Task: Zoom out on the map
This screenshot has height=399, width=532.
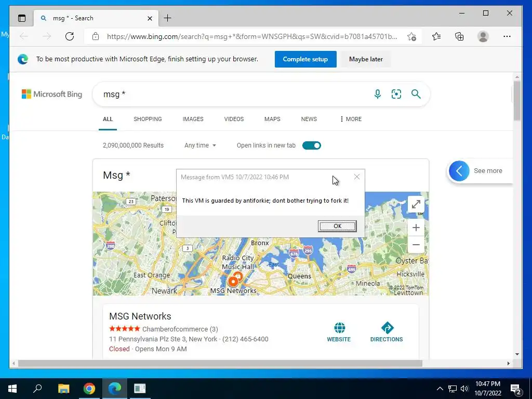Action: pyautogui.click(x=416, y=245)
